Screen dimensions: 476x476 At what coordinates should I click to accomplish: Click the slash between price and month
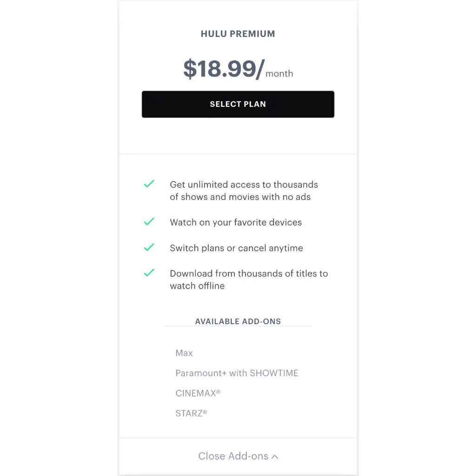coord(260,70)
